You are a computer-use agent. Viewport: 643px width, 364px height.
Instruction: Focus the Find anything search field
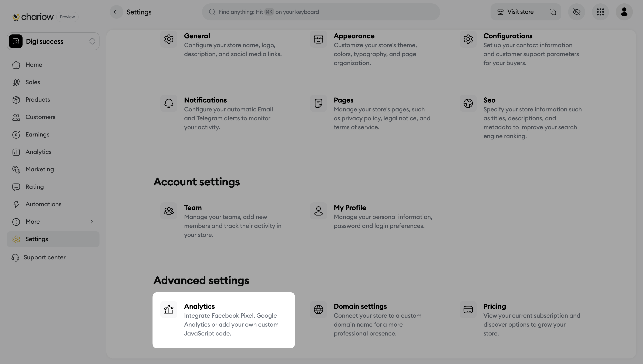click(321, 12)
